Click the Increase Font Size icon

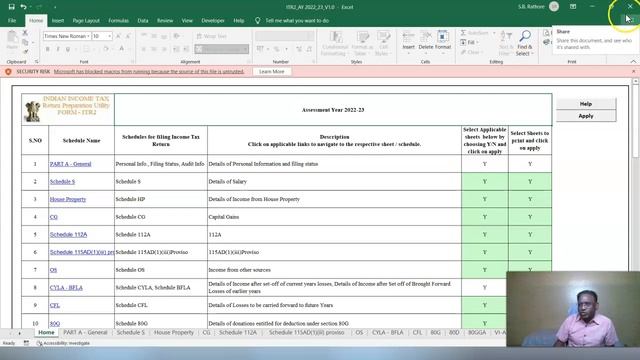(x=118, y=36)
